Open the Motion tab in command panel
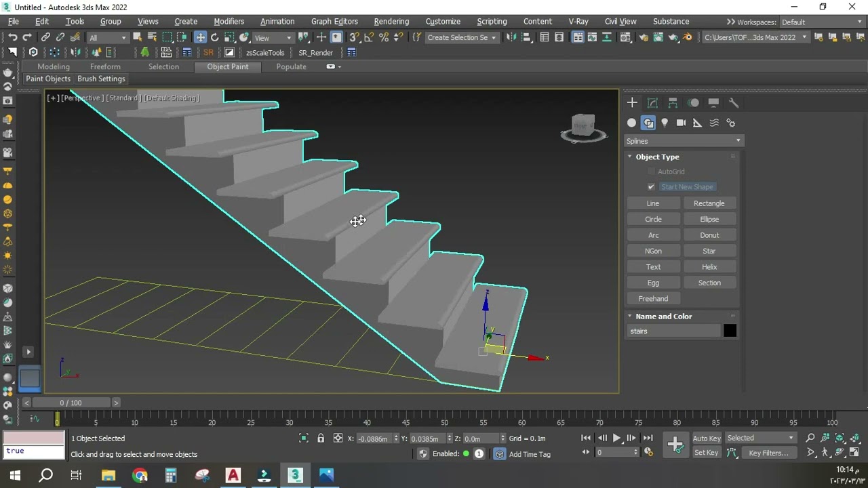 pos(693,103)
